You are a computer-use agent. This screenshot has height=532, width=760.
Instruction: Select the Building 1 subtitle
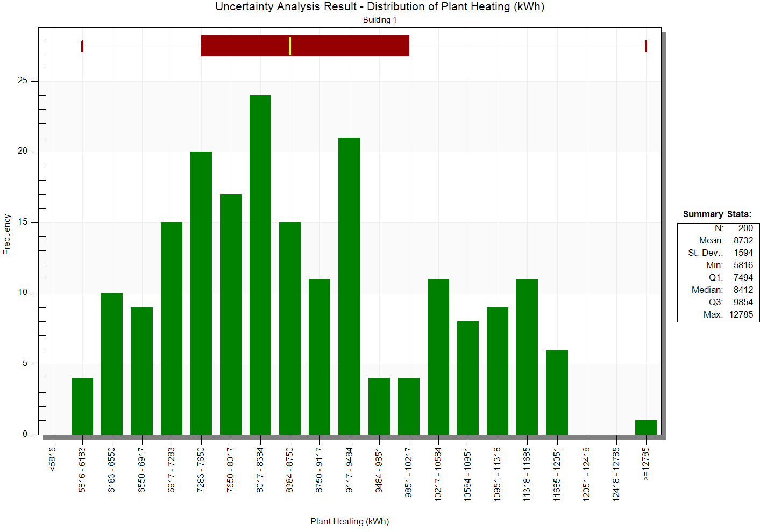380,20
